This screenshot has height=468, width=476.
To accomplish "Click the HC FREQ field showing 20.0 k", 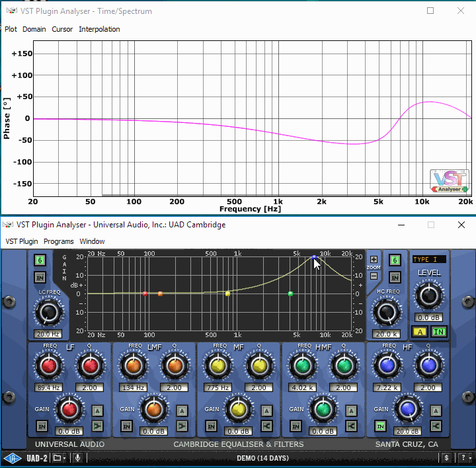I will point(387,334).
